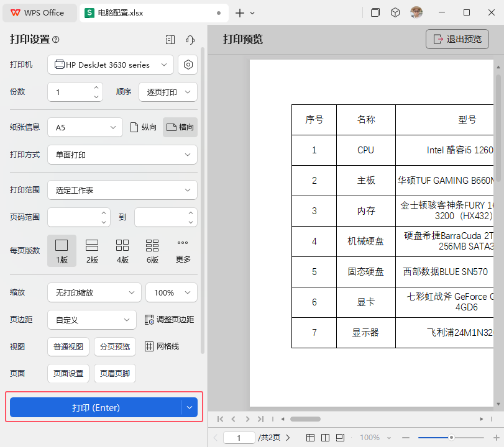The image size is (504, 447).
Task: Click the print settings help question mark
Action: point(55,40)
